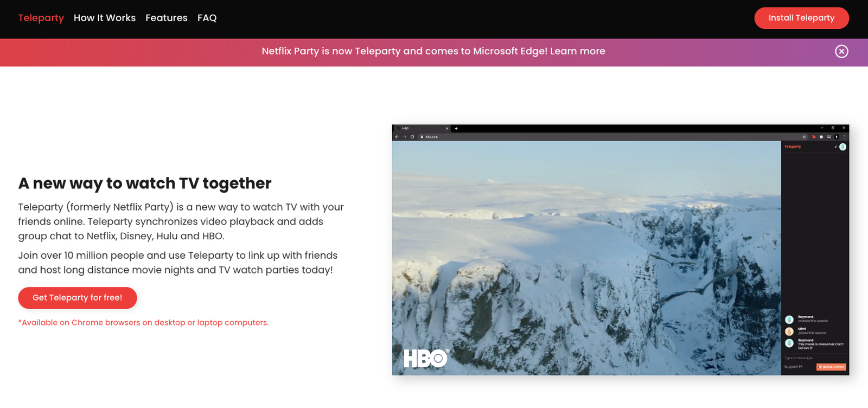Click the 'Support TP' label in the sidebar

pyautogui.click(x=793, y=367)
